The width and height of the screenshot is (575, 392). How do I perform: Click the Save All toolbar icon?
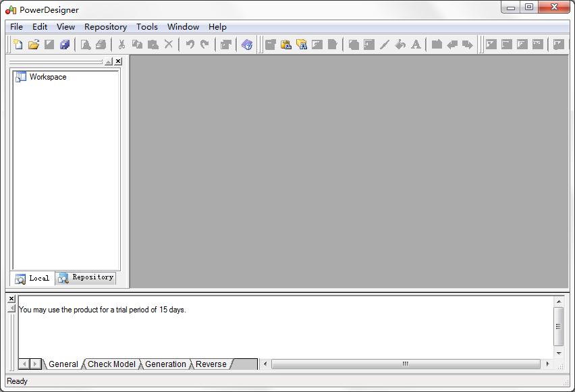(x=66, y=45)
